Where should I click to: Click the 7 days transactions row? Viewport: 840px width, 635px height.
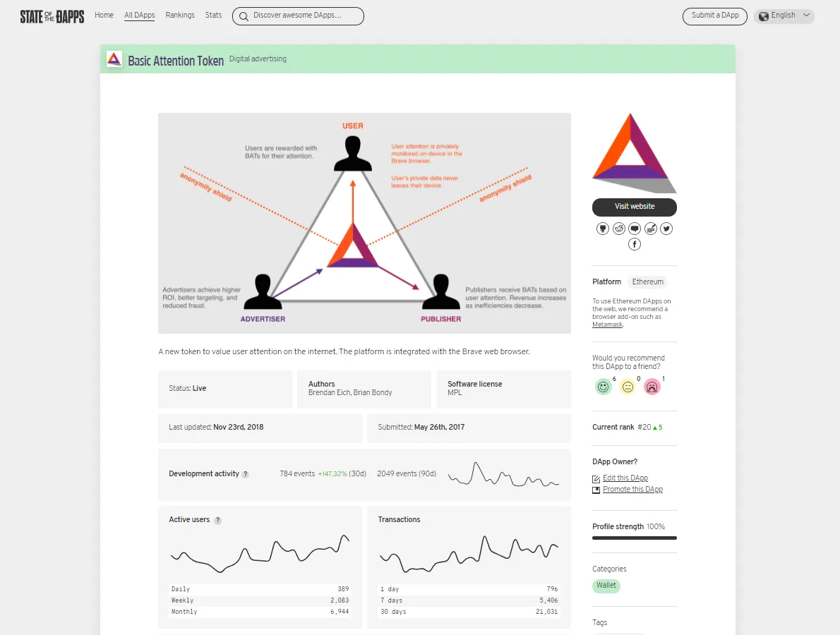(469, 600)
